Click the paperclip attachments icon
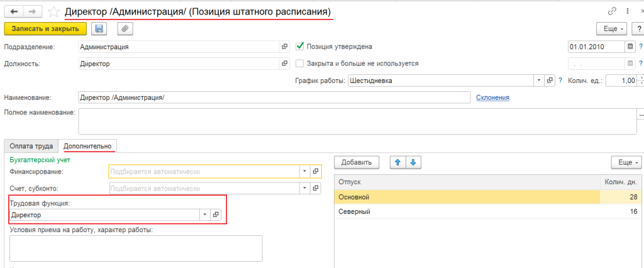This screenshot has width=644, height=268. pyautogui.click(x=125, y=28)
